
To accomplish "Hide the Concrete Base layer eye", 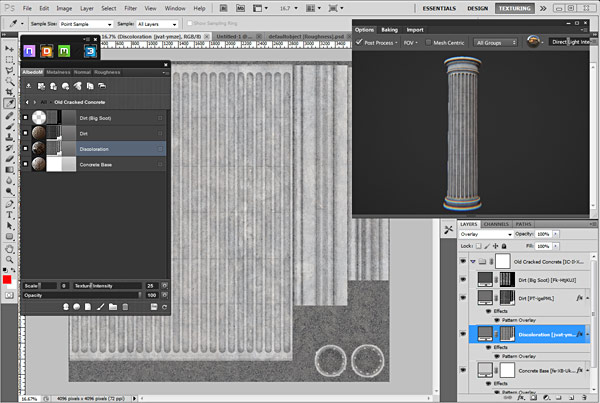I will pyautogui.click(x=463, y=370).
